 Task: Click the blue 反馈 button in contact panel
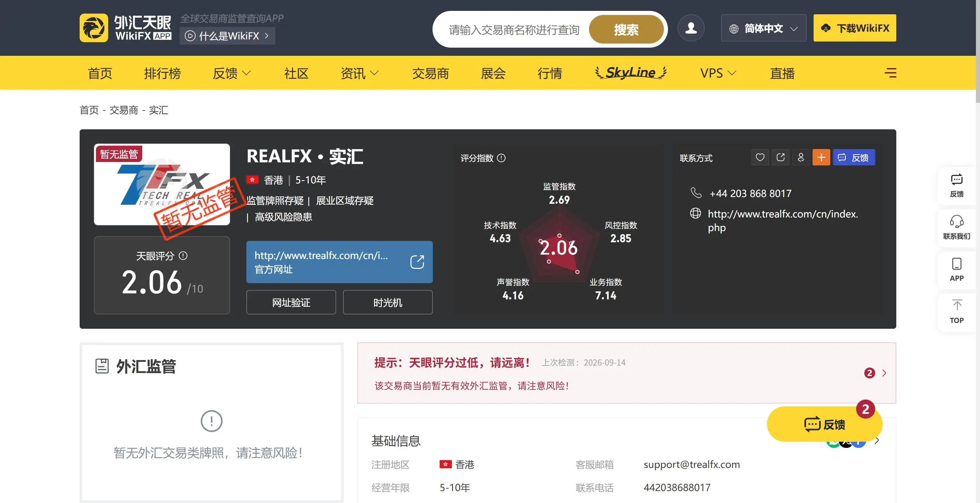coord(854,157)
